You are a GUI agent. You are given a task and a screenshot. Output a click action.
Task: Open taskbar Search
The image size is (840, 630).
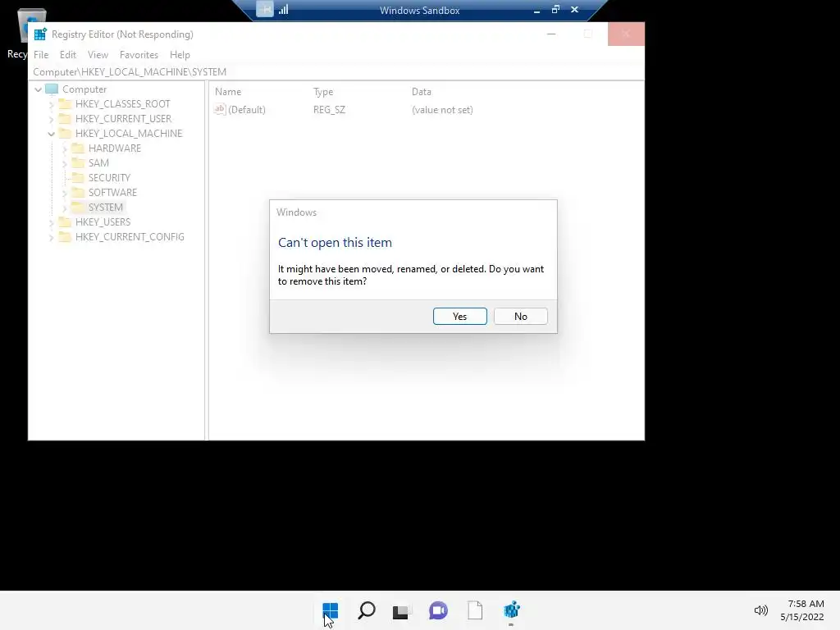[x=367, y=610]
